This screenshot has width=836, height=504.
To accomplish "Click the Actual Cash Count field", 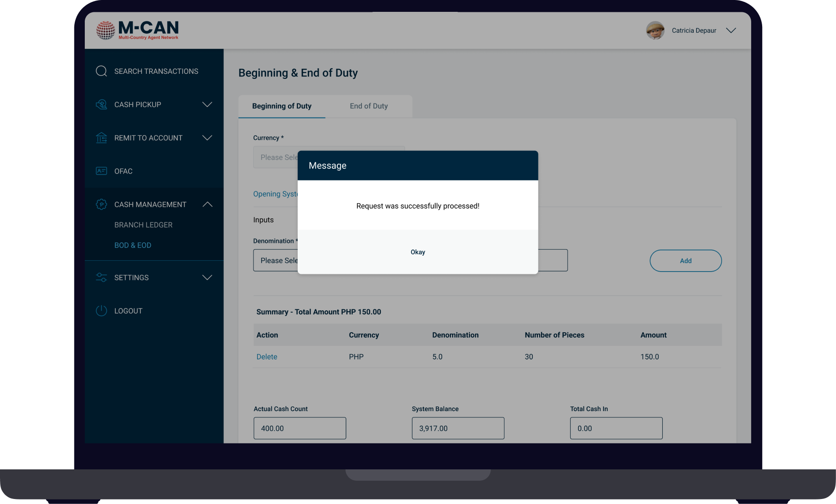I will [x=299, y=428].
